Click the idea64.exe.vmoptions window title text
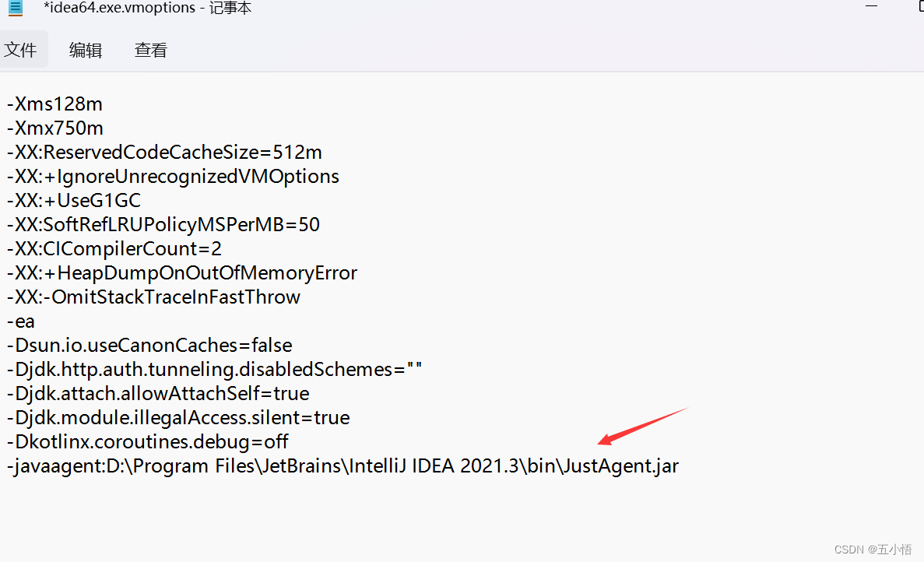Viewport: 924px width, 562px height. coord(147,8)
